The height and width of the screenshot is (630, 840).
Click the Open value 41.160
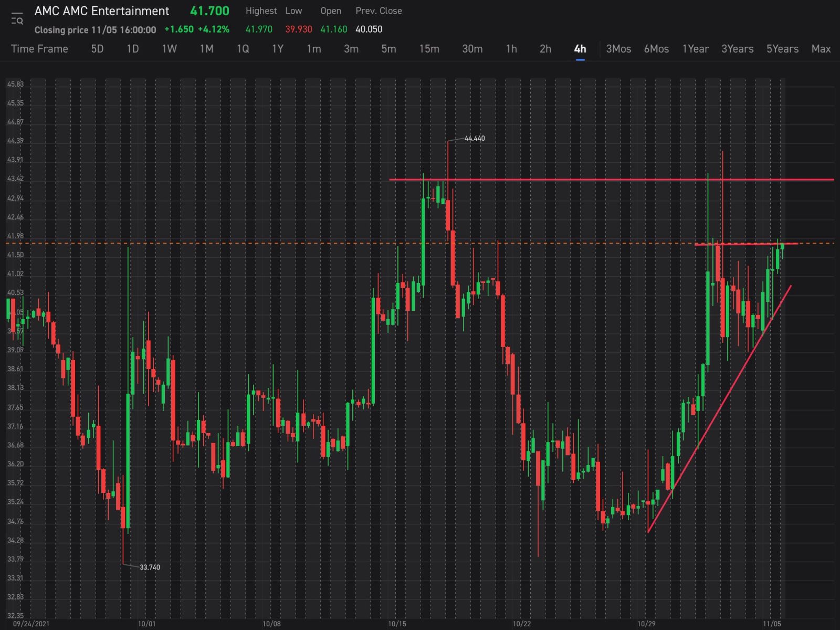pos(334,29)
